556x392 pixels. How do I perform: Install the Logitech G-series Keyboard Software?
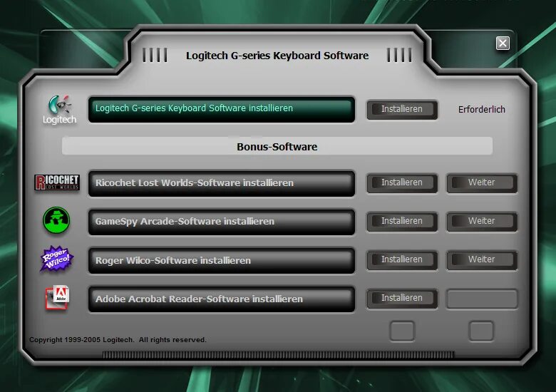point(402,109)
